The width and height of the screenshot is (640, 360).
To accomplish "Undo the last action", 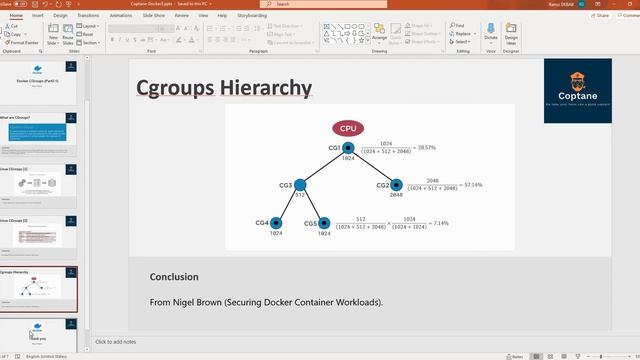I will (x=45, y=4).
